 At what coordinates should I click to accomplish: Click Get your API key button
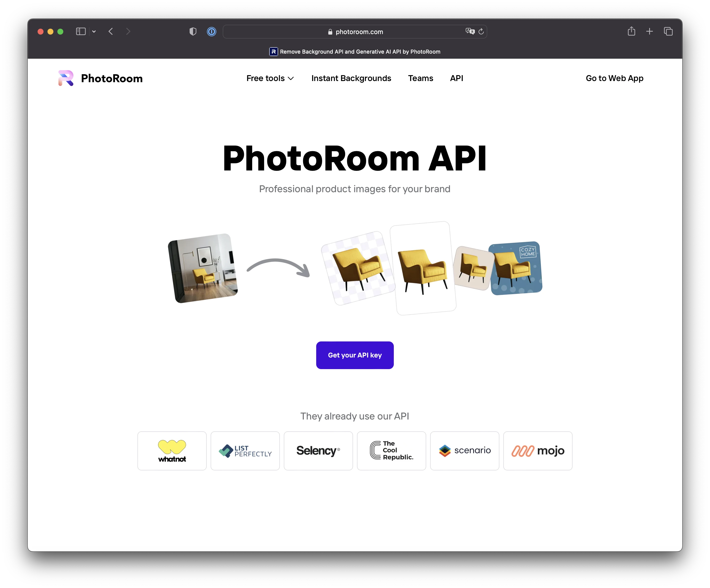coord(355,355)
